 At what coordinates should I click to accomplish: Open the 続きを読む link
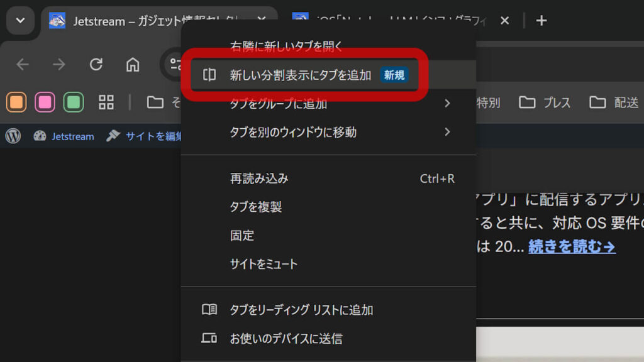click(570, 248)
